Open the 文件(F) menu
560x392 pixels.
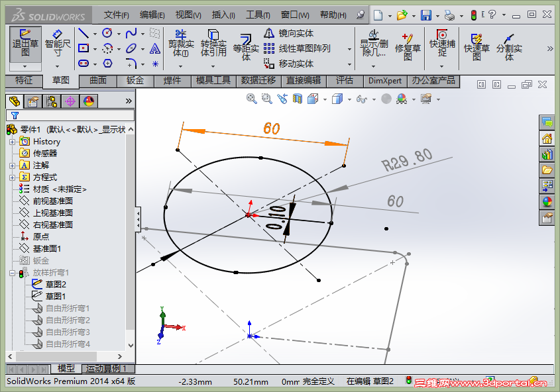[x=116, y=15]
